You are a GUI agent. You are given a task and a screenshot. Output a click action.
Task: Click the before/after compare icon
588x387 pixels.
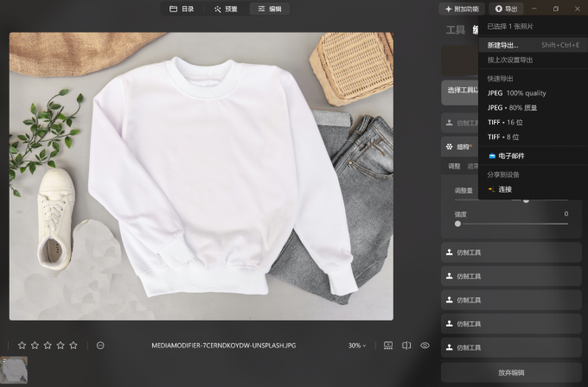407,346
